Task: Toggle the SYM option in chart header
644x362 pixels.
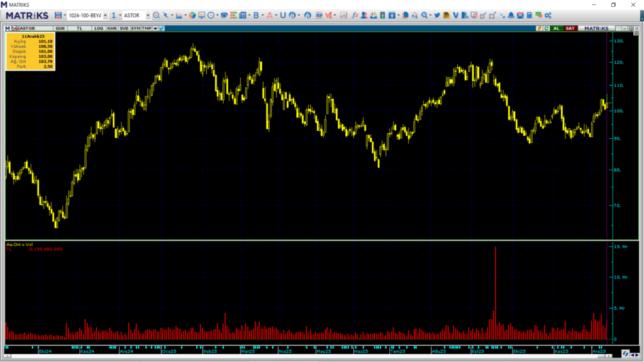Action: coord(135,28)
